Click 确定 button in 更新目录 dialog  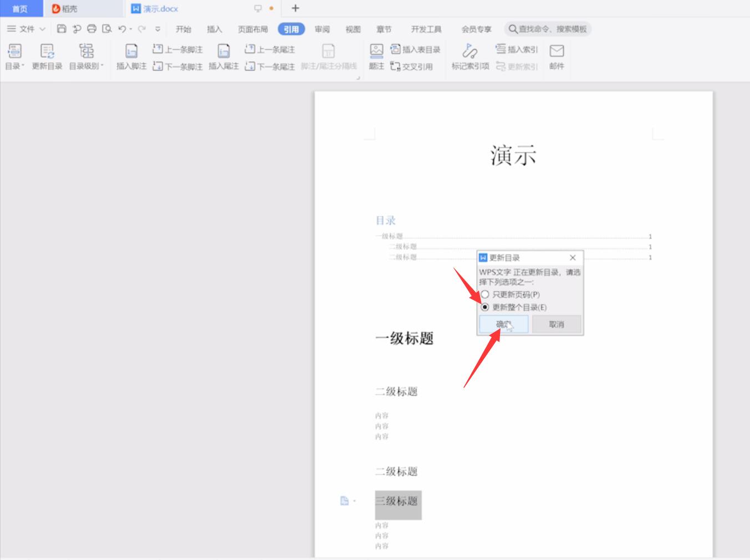click(x=503, y=324)
